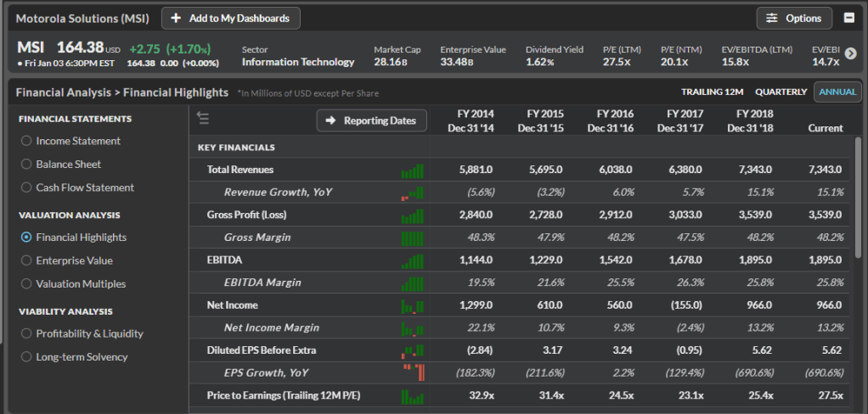The height and width of the screenshot is (414, 868).
Task: Open Add to My Dashboards menu
Action: click(x=230, y=18)
